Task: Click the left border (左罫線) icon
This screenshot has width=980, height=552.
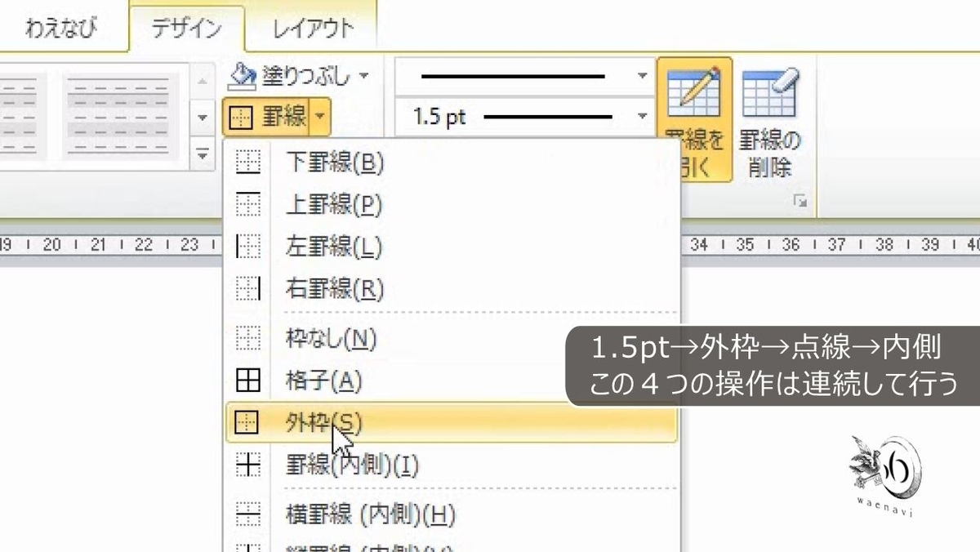Action: point(247,246)
